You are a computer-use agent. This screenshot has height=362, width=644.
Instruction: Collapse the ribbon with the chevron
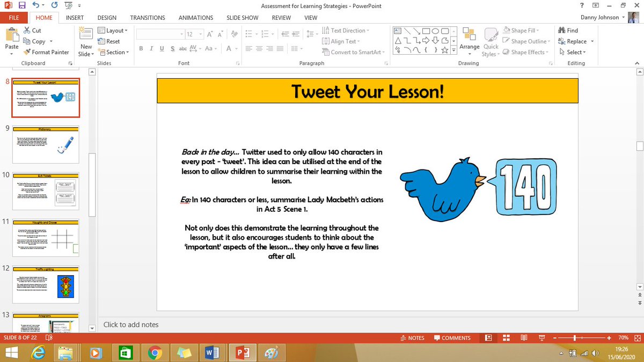638,63
